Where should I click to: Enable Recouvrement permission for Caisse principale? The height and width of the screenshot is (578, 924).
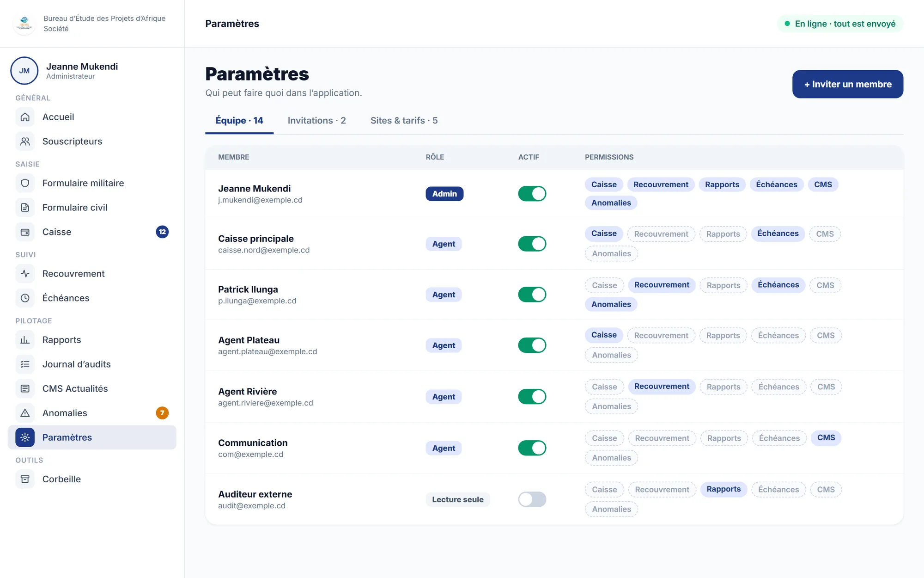click(661, 234)
